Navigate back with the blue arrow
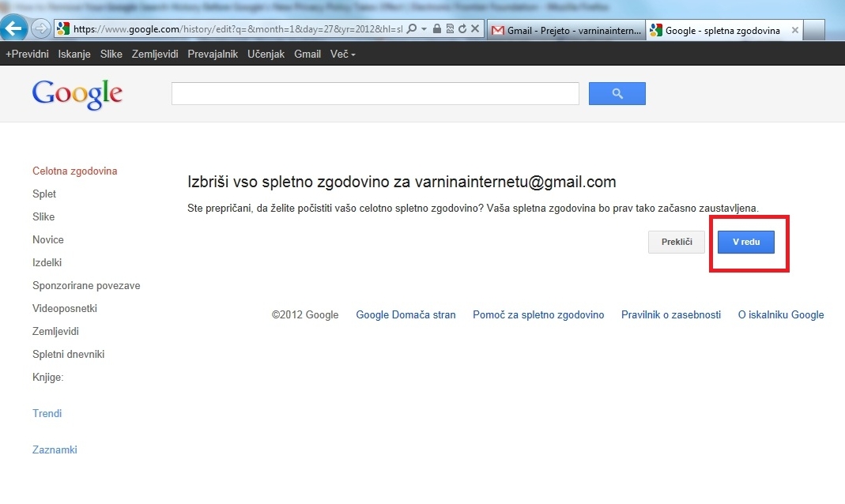 [14, 28]
